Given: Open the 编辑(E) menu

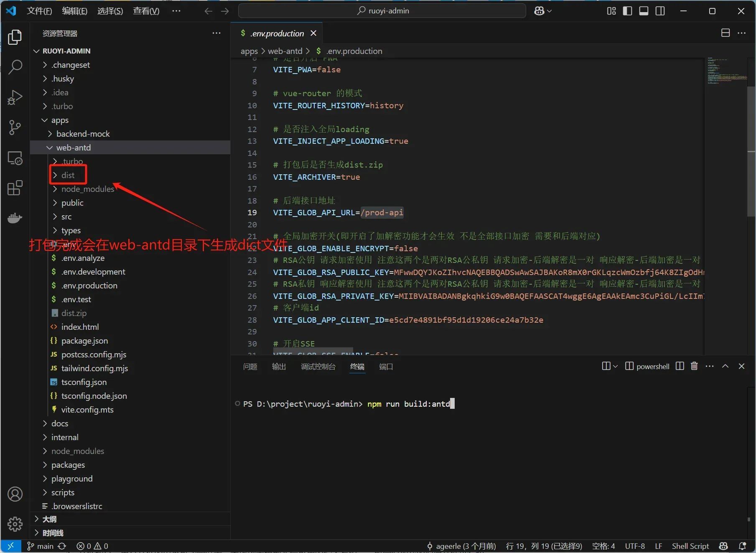Looking at the screenshot, I should tap(74, 11).
